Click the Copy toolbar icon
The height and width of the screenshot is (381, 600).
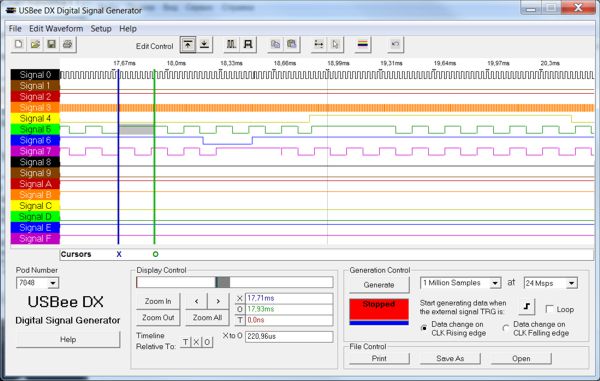point(275,45)
